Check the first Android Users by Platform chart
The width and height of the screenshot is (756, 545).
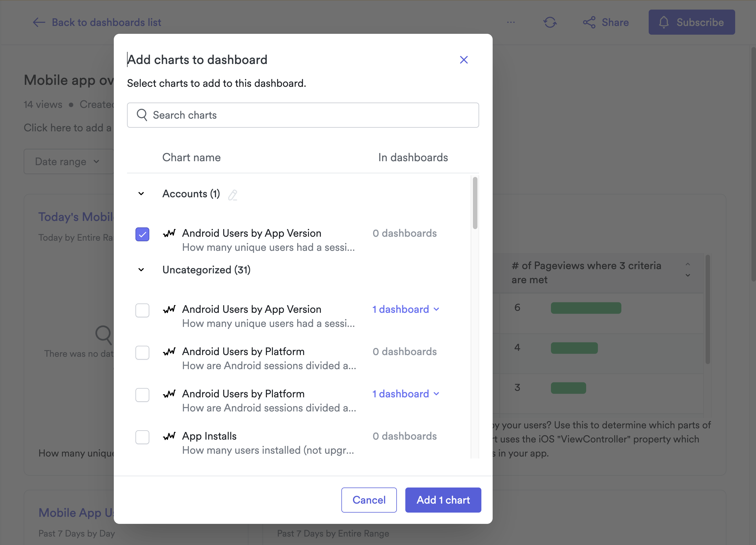click(x=142, y=353)
